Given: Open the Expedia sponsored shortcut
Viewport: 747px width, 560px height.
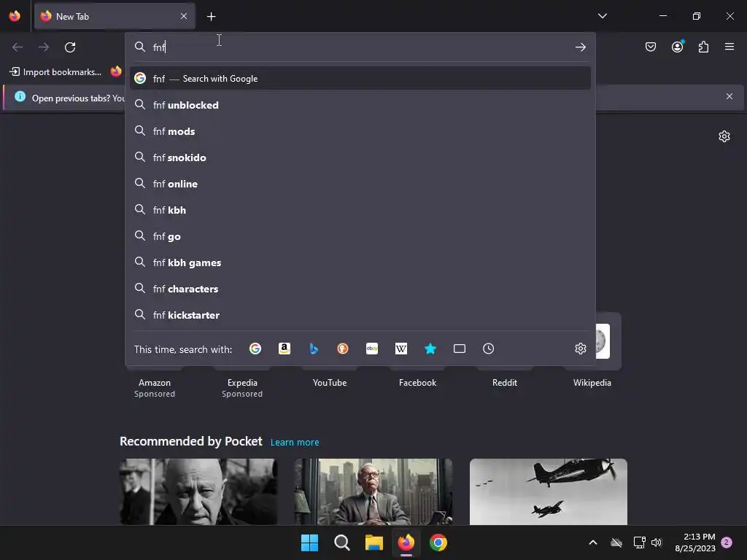Looking at the screenshot, I should pos(242,382).
